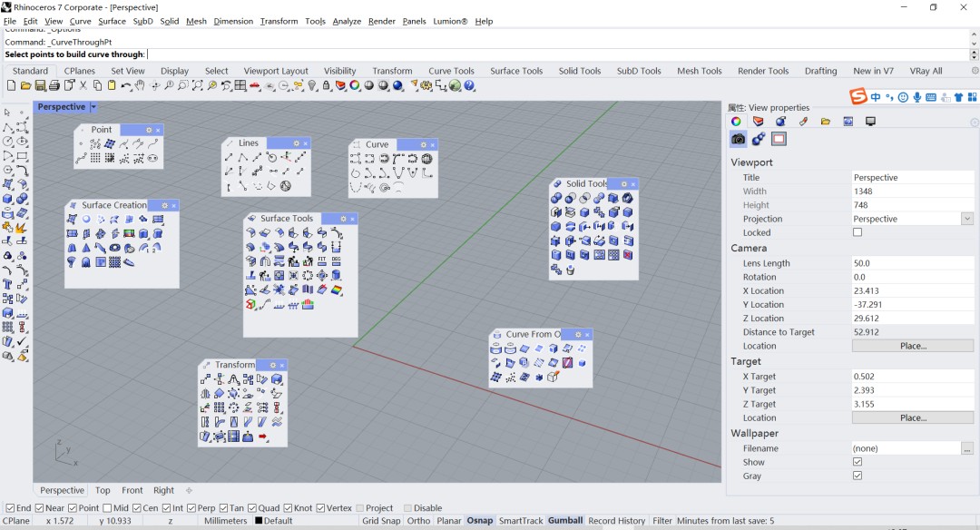This screenshot has height=530, width=980.
Task: Click the Print icon in Standard toolbar
Action: tap(54, 85)
